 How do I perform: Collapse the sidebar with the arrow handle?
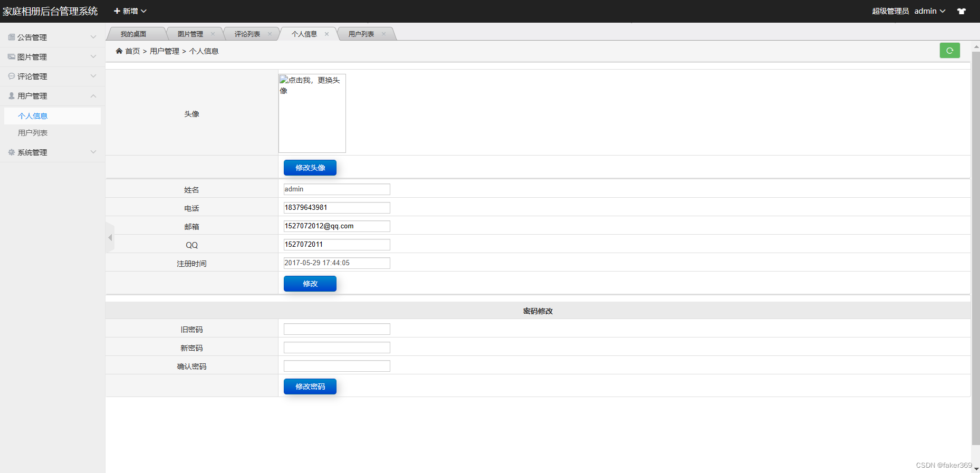(x=110, y=238)
